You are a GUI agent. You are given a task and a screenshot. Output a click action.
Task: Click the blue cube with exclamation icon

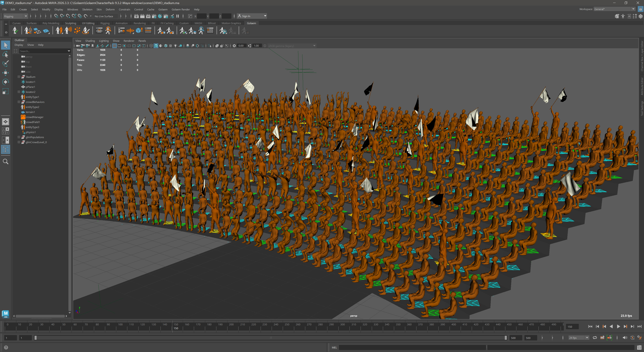139,31
